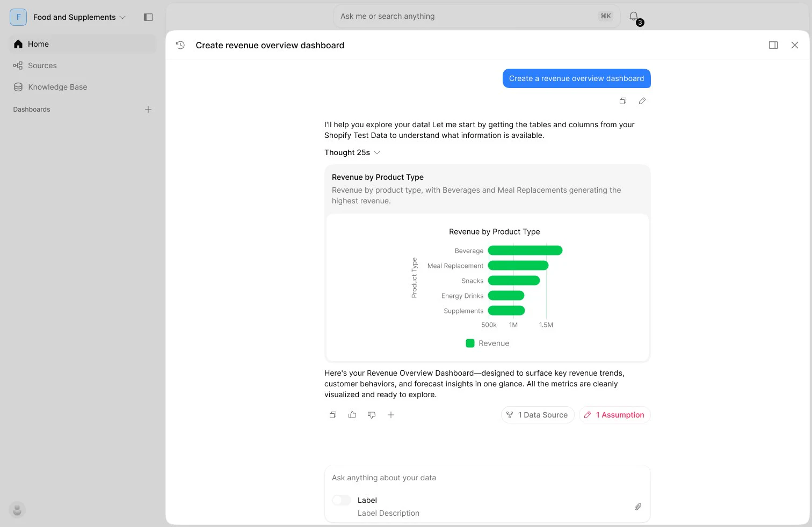Give the response a thumbs down
Screen dimensions: 812x527
click(372, 415)
